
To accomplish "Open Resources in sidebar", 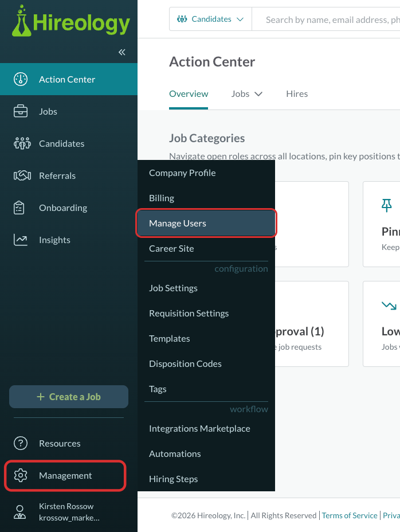I will pyautogui.click(x=69, y=443).
